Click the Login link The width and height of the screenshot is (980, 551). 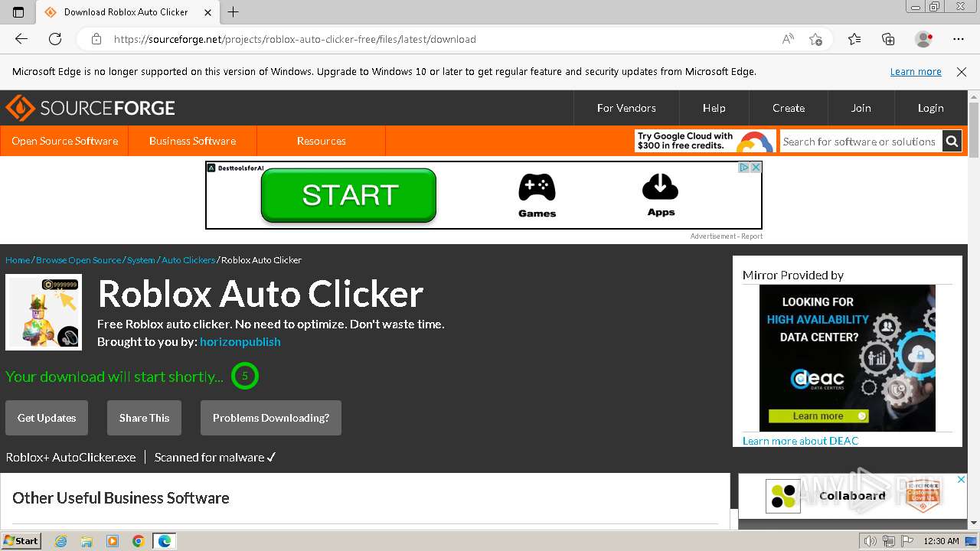click(931, 108)
